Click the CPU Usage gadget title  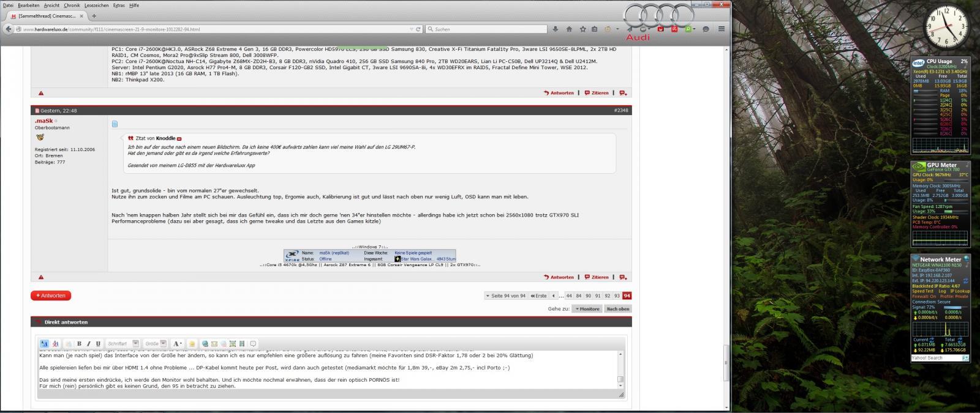coord(939,61)
